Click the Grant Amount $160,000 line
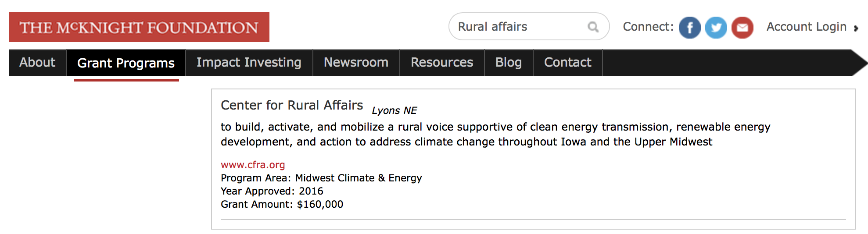 point(282,204)
